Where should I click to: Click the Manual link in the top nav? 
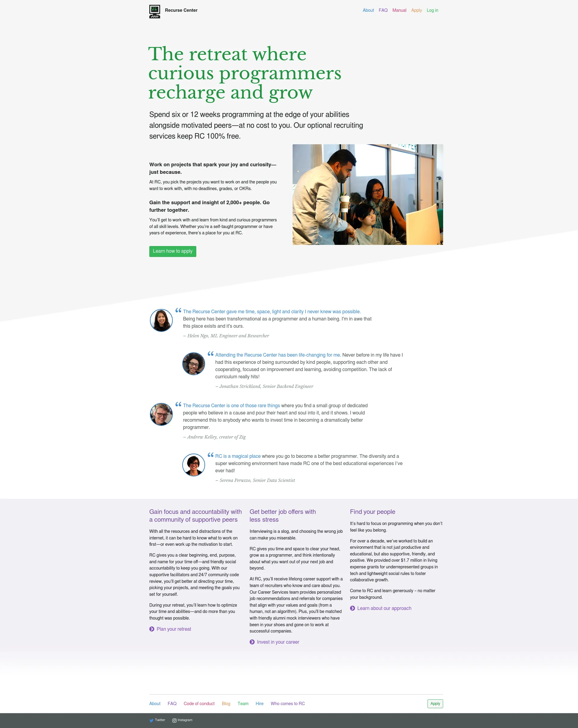click(x=400, y=10)
